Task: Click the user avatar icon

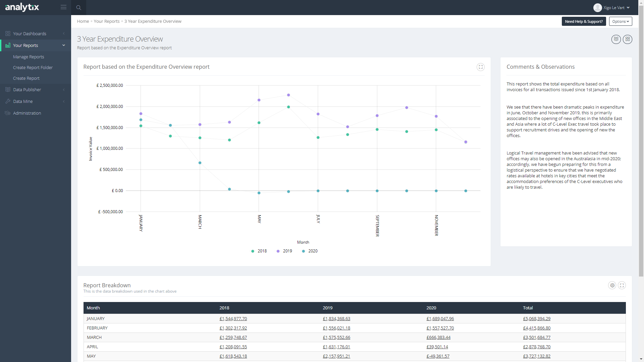Action: click(597, 7)
